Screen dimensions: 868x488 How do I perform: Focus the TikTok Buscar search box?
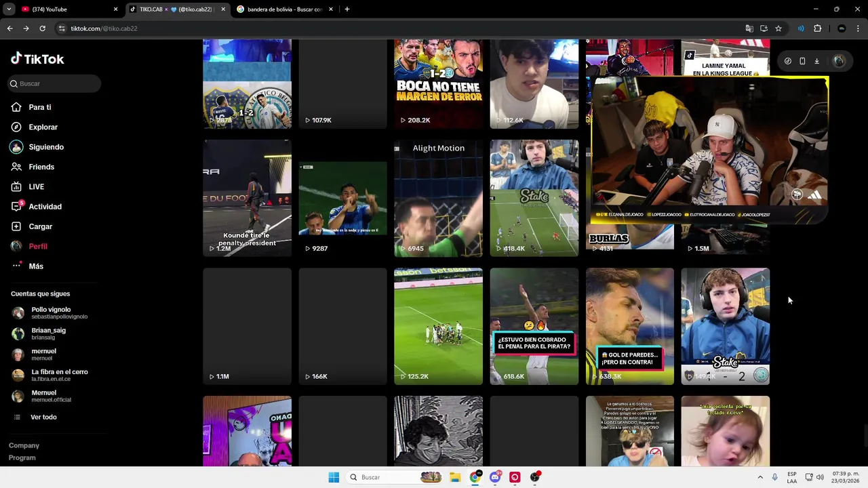point(55,83)
